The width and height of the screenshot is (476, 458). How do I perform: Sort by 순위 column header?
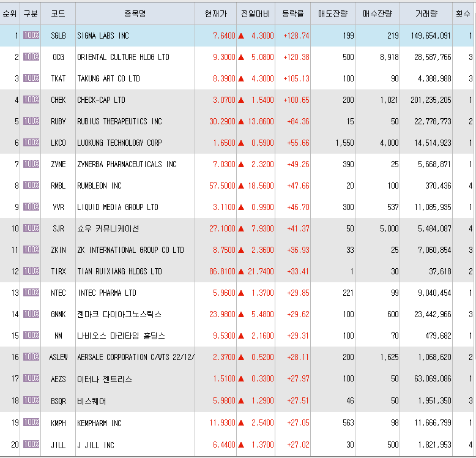pyautogui.click(x=10, y=13)
